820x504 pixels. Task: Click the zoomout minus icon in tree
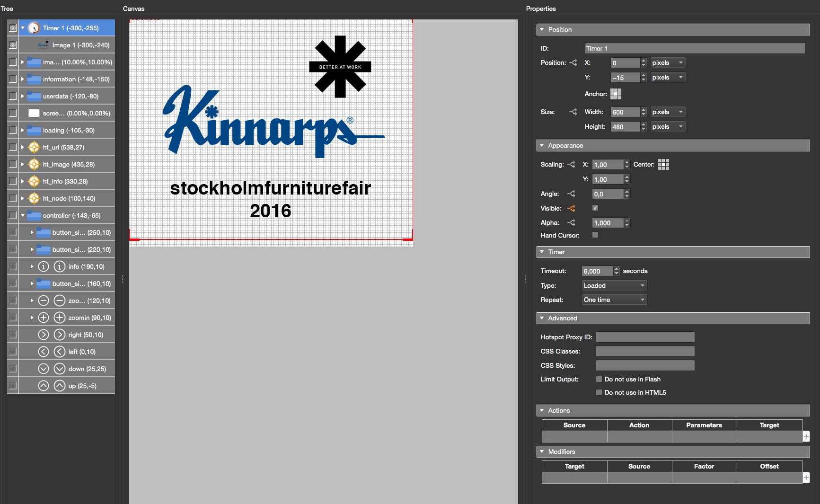(x=44, y=301)
